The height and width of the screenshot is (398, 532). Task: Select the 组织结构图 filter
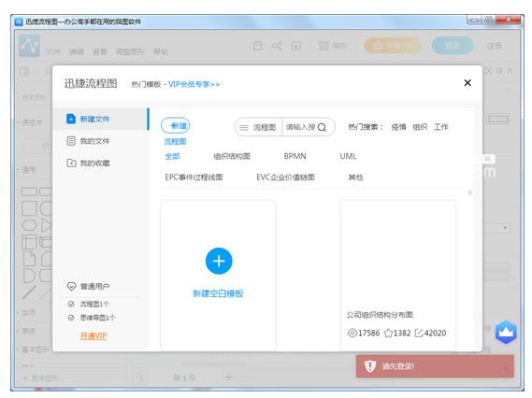[232, 156]
